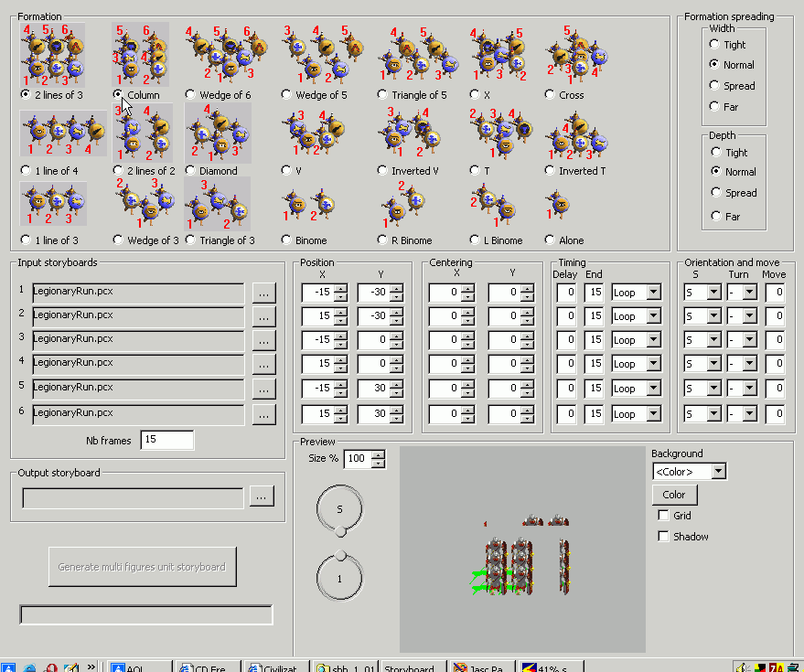Pick the L Binome formation picture
This screenshot has height=672, width=804.
[x=493, y=206]
